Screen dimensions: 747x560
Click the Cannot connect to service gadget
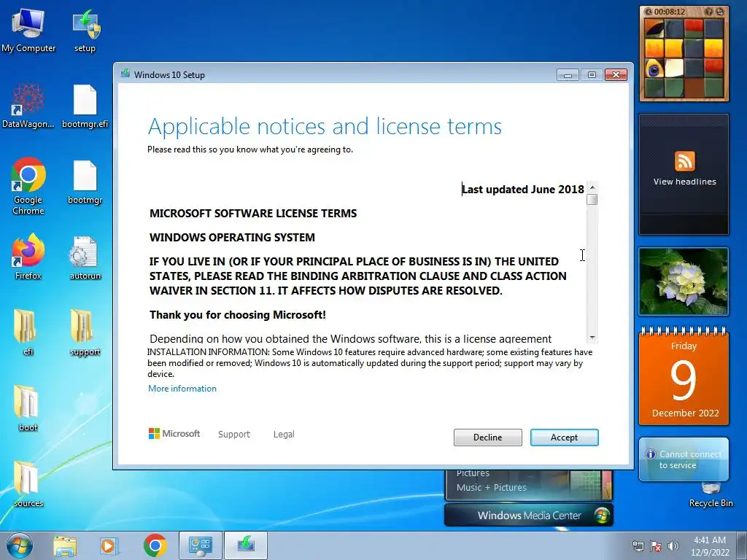684,459
